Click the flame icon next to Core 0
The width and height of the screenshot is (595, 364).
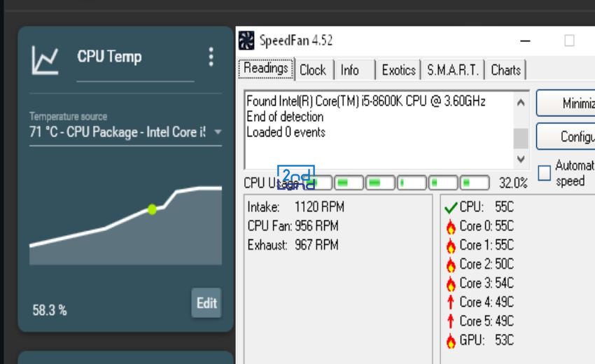click(451, 227)
